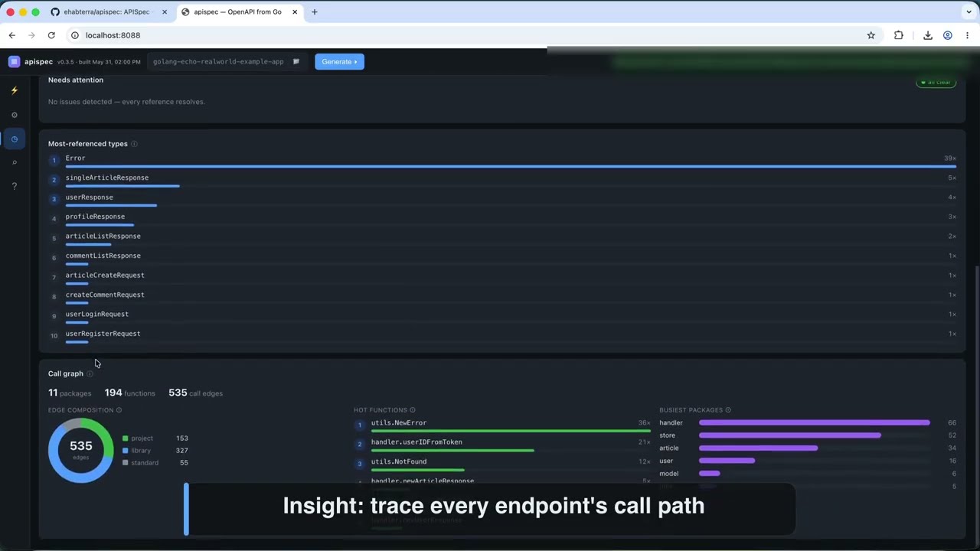Open the question mark help sidebar icon
This screenshot has height=551, width=980.
(x=14, y=186)
